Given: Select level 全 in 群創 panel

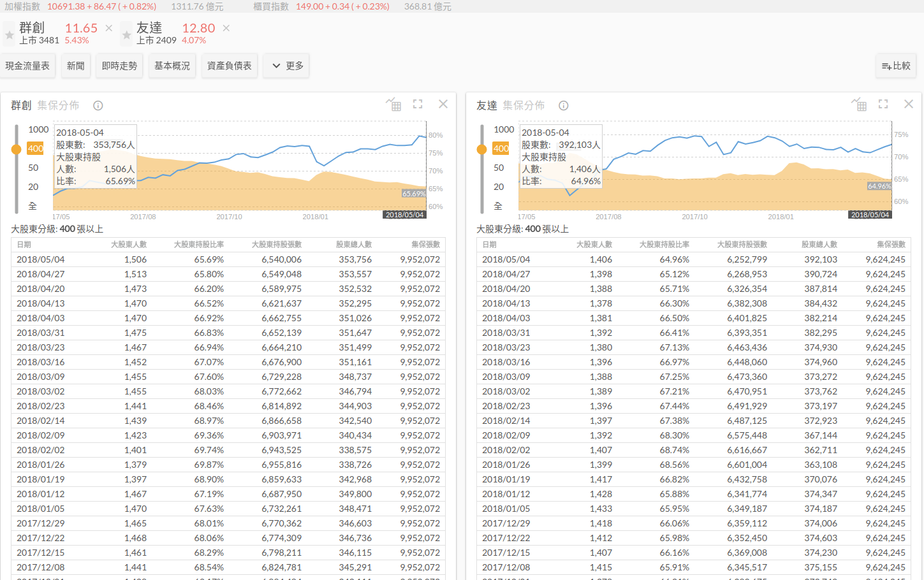Looking at the screenshot, I should (x=33, y=206).
